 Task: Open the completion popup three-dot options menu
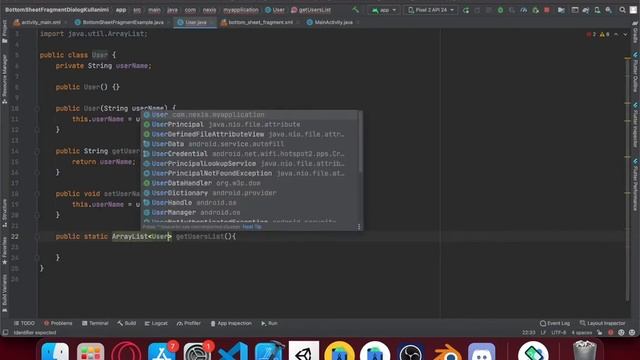[359, 227]
